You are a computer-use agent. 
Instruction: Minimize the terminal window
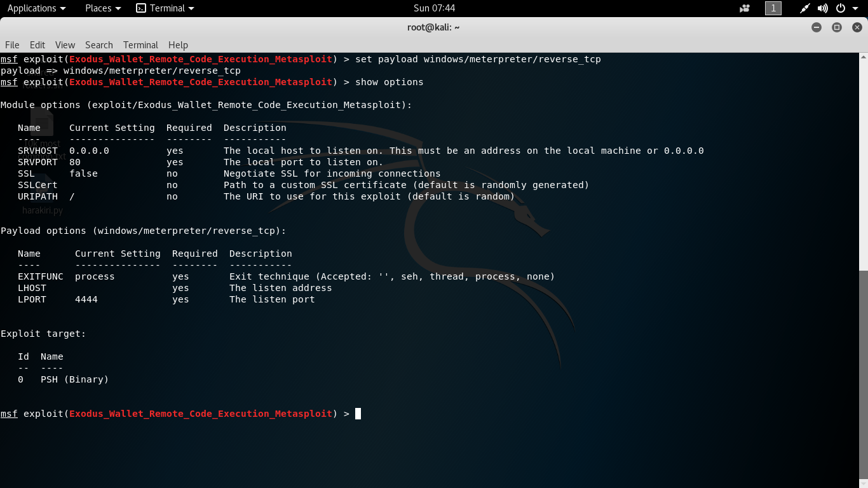(x=817, y=27)
